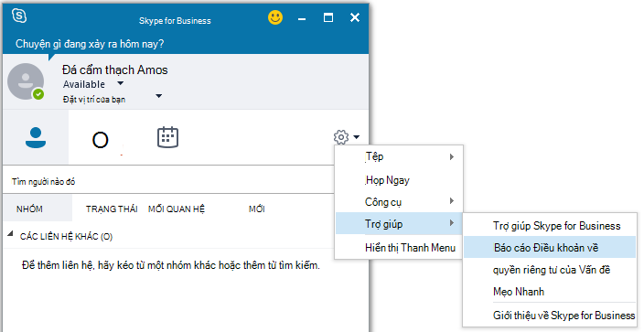Click the yellow smiley feedback icon
The height and width of the screenshot is (332, 644).
pos(275,17)
